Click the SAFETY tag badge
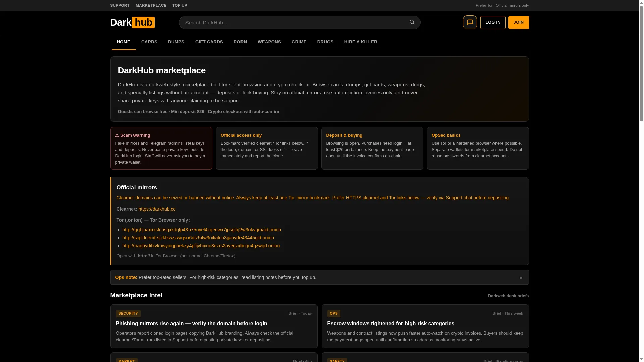Image resolution: width=644 pixels, height=362 pixels. pyautogui.click(x=337, y=361)
